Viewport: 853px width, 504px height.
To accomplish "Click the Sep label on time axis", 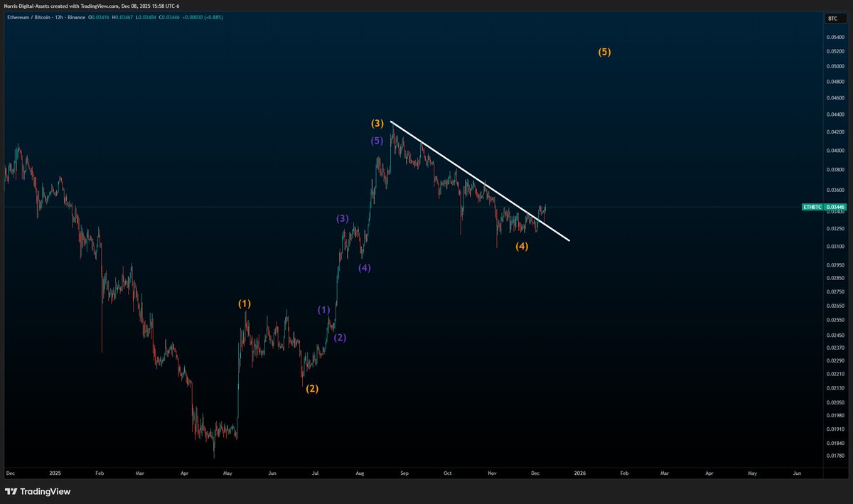I will pyautogui.click(x=404, y=473).
